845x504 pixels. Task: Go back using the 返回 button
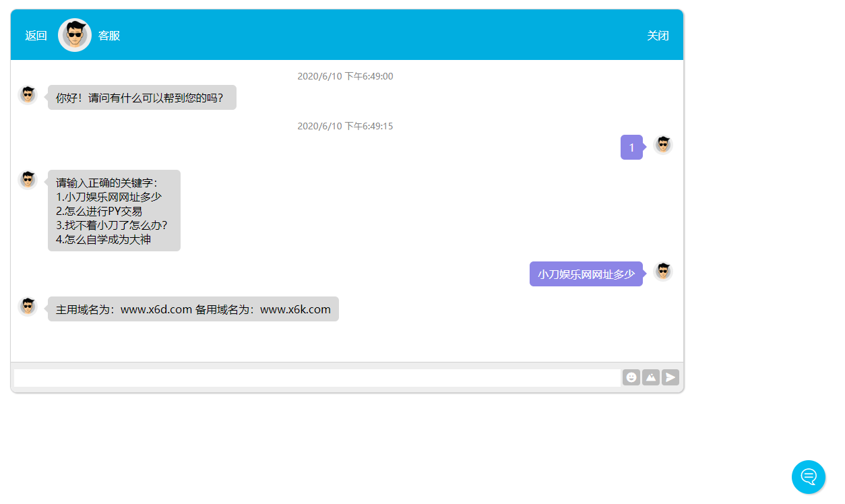pos(36,36)
